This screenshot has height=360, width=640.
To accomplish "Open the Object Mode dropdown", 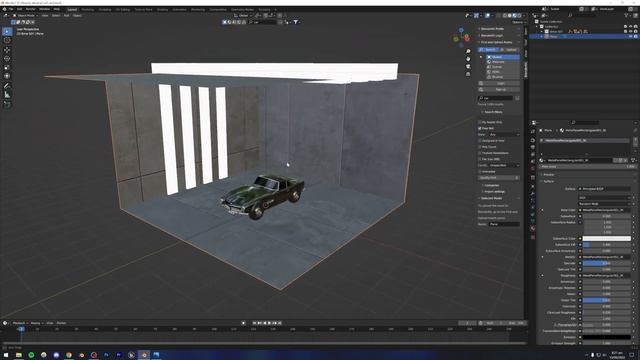I will (x=25, y=16).
